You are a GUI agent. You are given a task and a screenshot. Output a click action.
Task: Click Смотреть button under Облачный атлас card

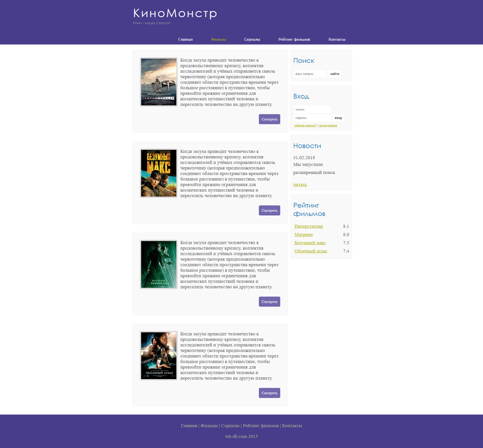click(269, 393)
